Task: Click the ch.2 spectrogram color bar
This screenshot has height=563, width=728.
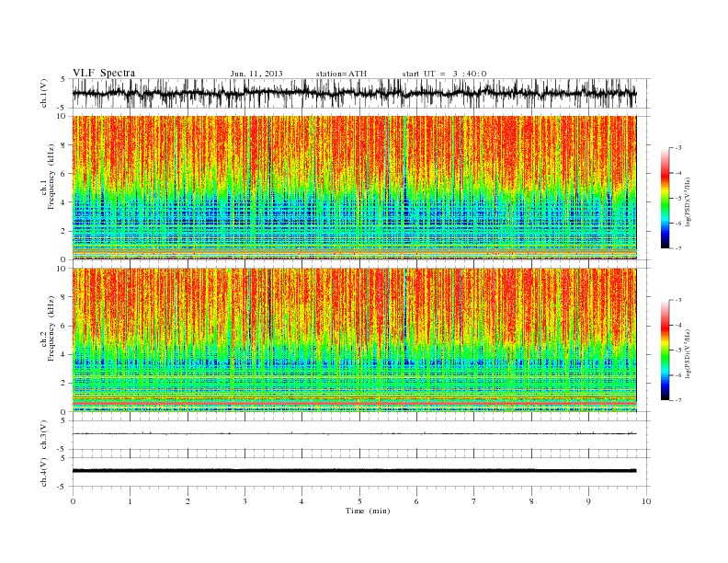Action: 665,350
